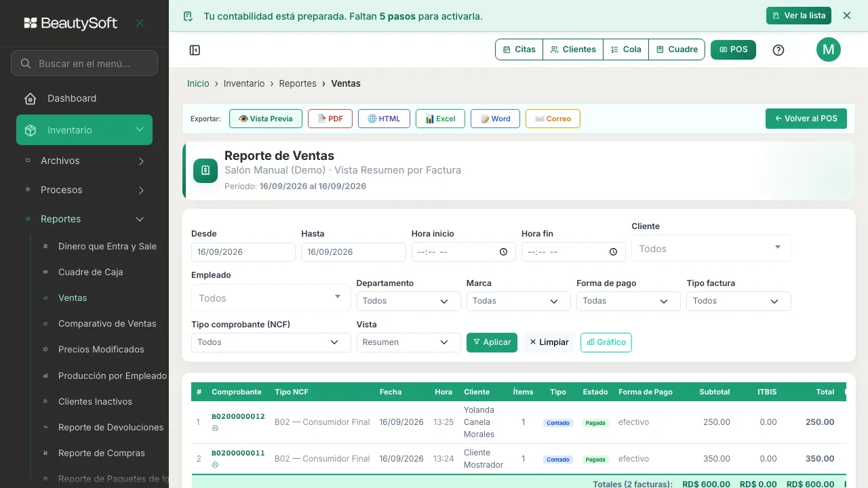Viewport: 868px width, 488px height.
Task: Open the clock picker in Hora inicio
Action: click(503, 252)
